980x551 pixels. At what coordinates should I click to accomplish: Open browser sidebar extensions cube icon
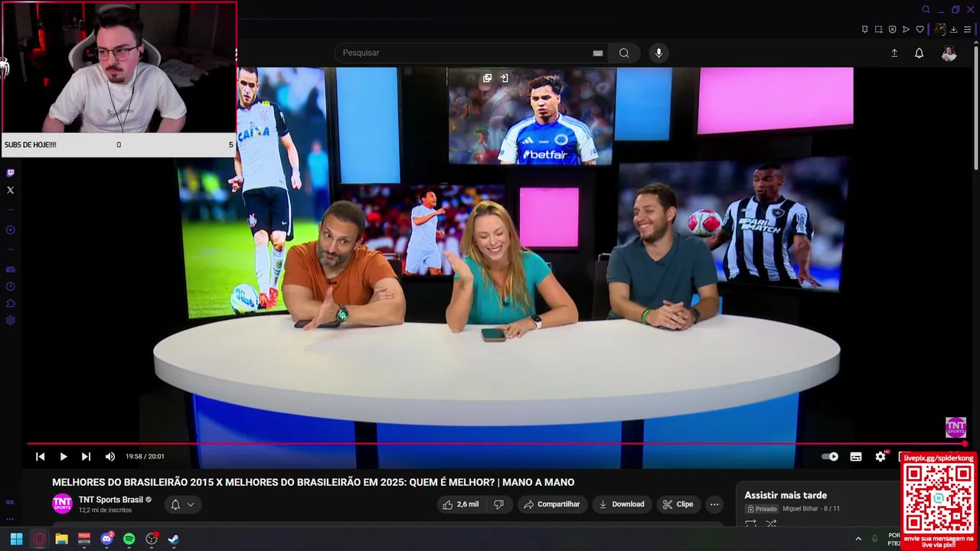[x=10, y=303]
